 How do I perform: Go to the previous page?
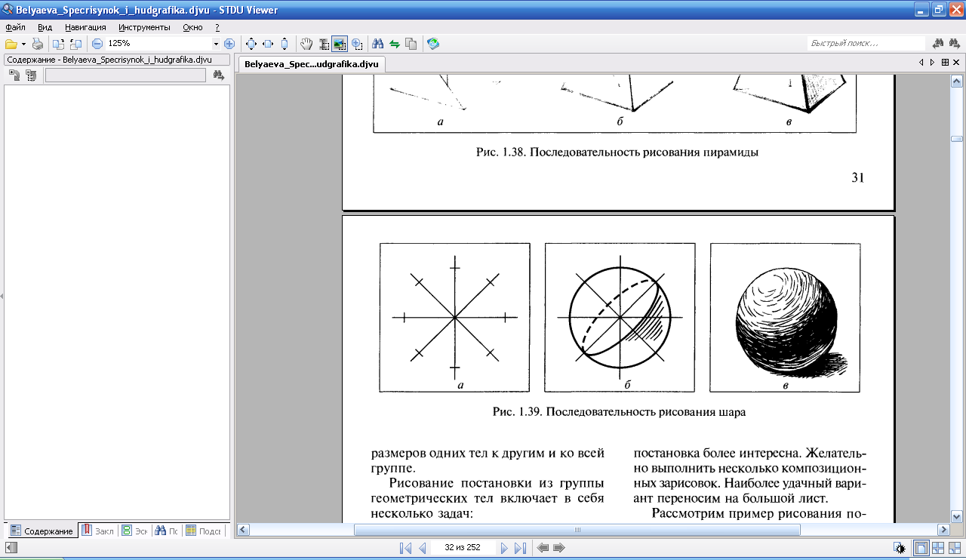423,548
